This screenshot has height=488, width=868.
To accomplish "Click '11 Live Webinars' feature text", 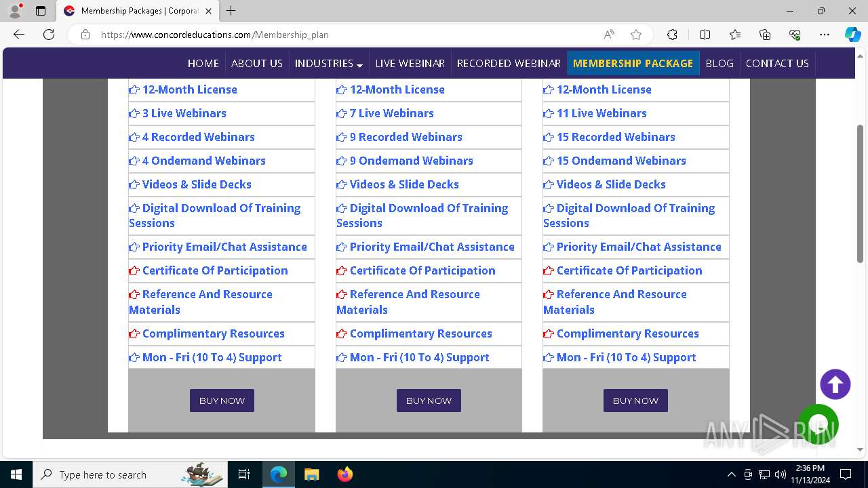I will click(601, 113).
